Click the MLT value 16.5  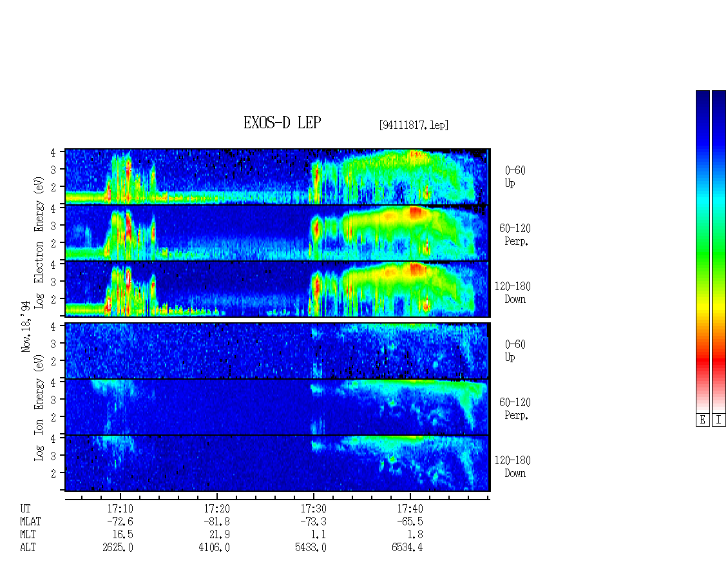[x=122, y=535]
